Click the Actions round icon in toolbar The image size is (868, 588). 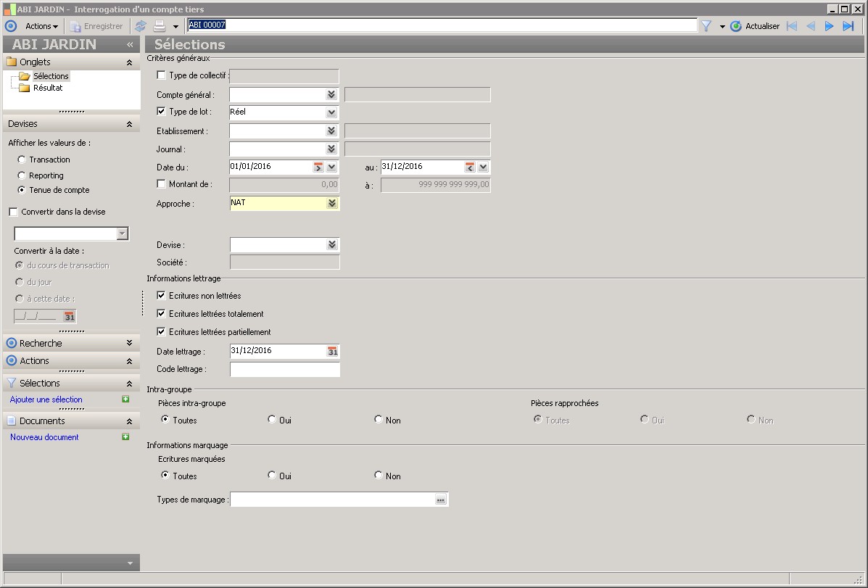coord(11,26)
